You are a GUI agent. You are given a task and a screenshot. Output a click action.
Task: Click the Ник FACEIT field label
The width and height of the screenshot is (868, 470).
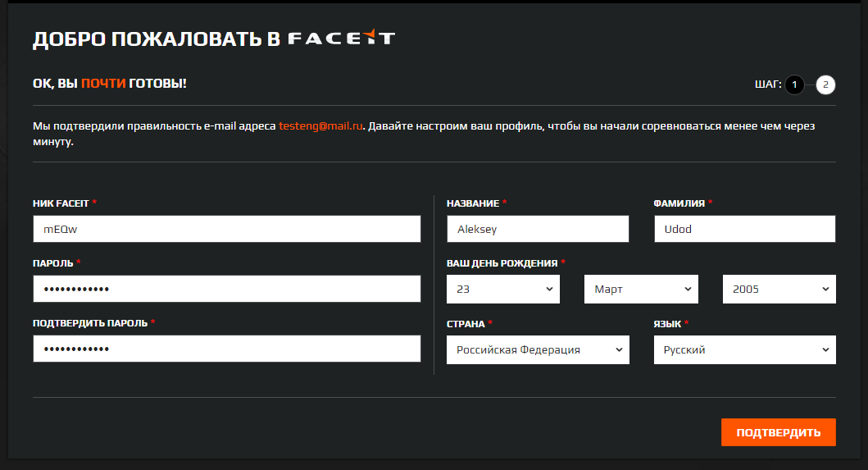[x=61, y=203]
